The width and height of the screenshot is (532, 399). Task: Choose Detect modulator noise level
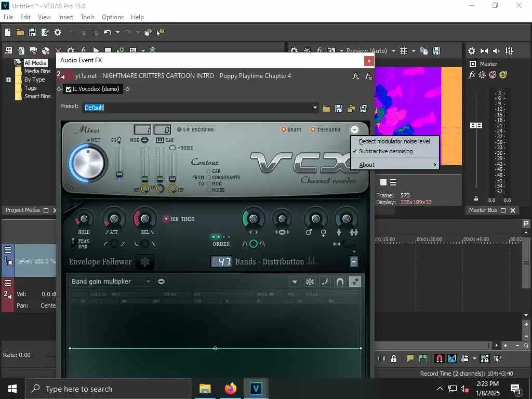pos(394,141)
